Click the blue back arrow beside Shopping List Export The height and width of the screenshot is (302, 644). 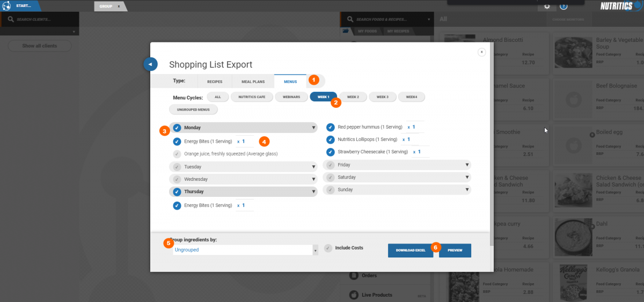150,64
